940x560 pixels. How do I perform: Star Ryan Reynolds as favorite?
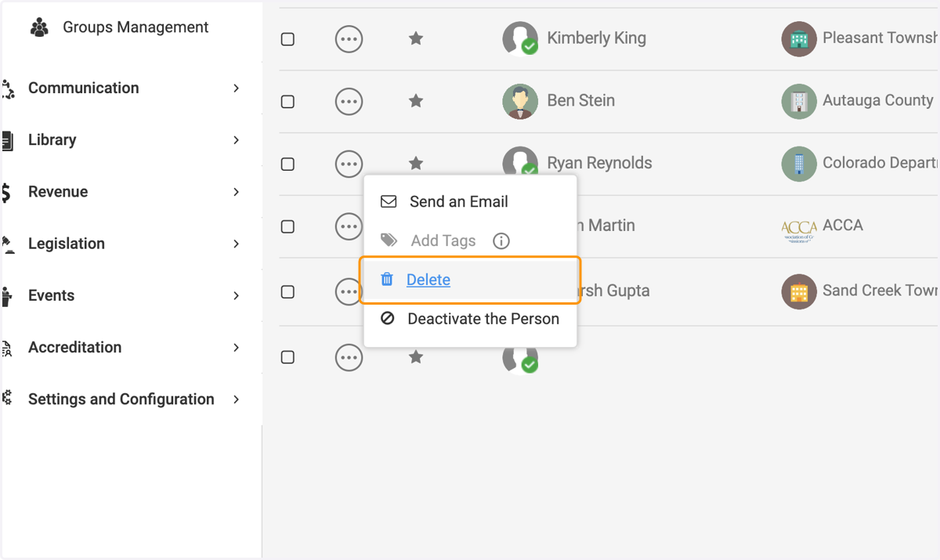(x=416, y=163)
